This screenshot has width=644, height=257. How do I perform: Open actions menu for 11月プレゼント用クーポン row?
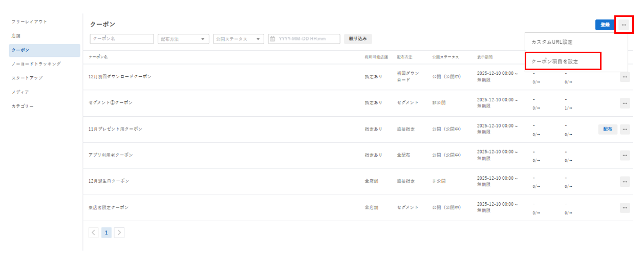click(625, 130)
